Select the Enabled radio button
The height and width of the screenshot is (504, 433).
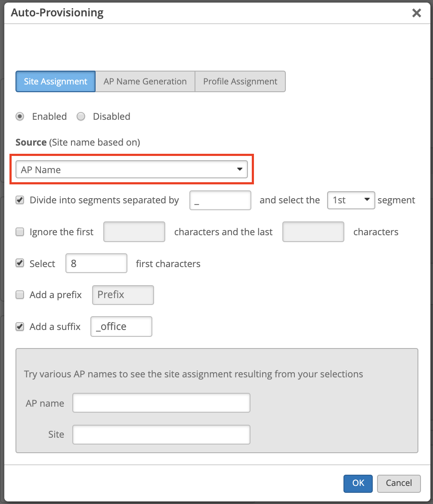click(x=20, y=116)
